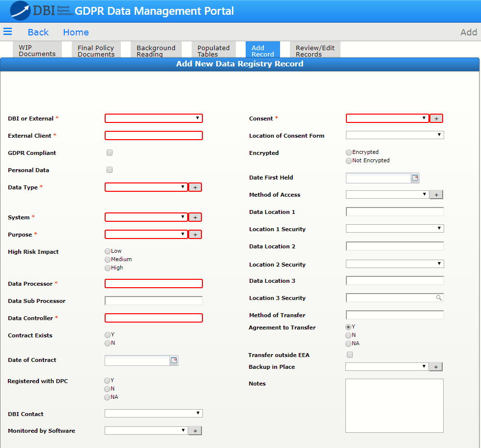This screenshot has height=448, width=481.
Task: Switch to Background Reading tab
Action: click(156, 50)
